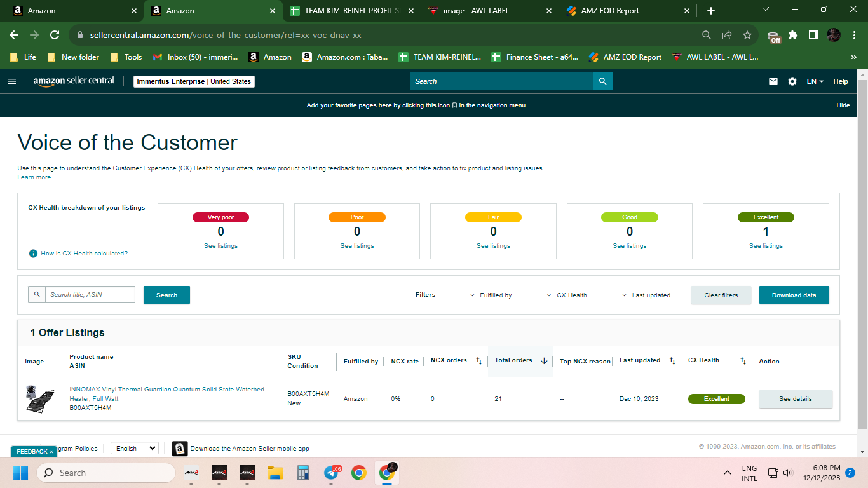This screenshot has width=868, height=488.
Task: Reload the page
Action: click(55, 35)
